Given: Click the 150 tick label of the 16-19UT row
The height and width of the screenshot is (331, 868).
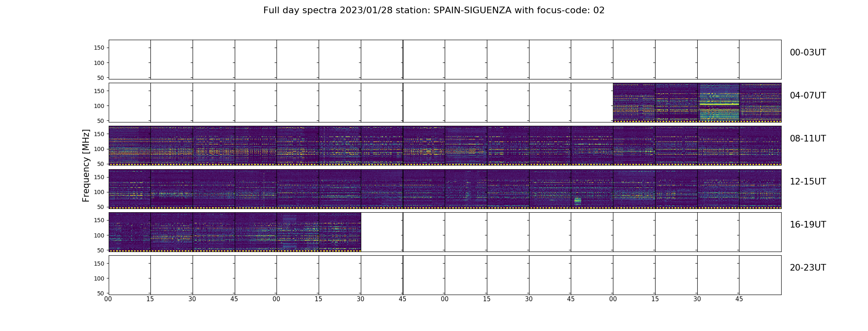Looking at the screenshot, I should pyautogui.click(x=99, y=220).
